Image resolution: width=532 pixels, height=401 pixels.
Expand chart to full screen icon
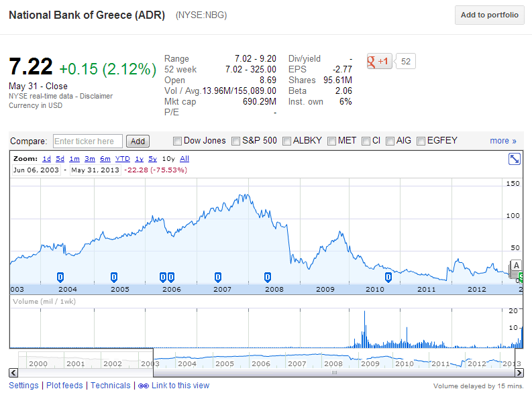coord(515,159)
